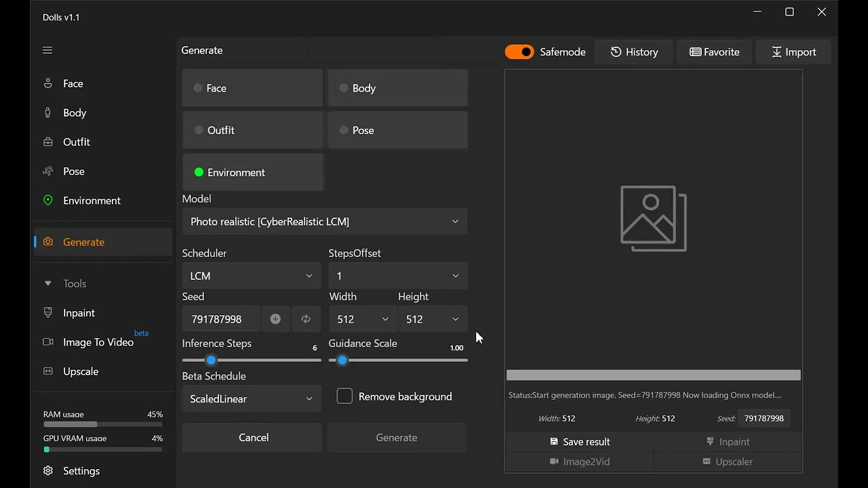The height and width of the screenshot is (488, 868).
Task: Go to Face page in sidebar
Action: pyautogui.click(x=103, y=83)
